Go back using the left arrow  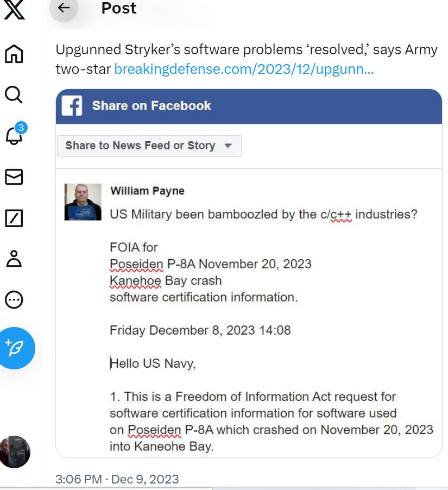[x=64, y=8]
